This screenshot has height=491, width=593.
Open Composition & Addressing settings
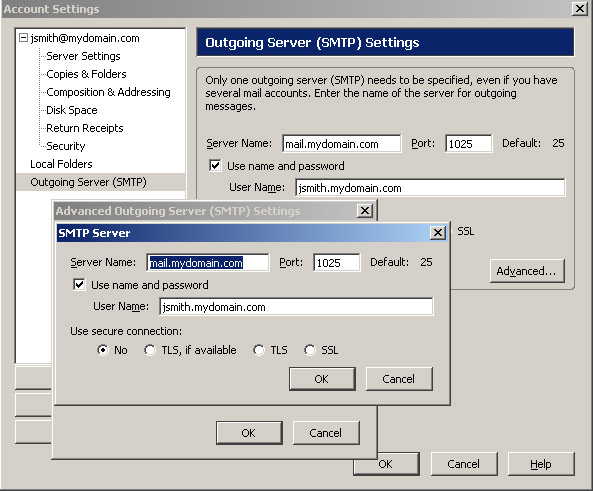pos(108,92)
